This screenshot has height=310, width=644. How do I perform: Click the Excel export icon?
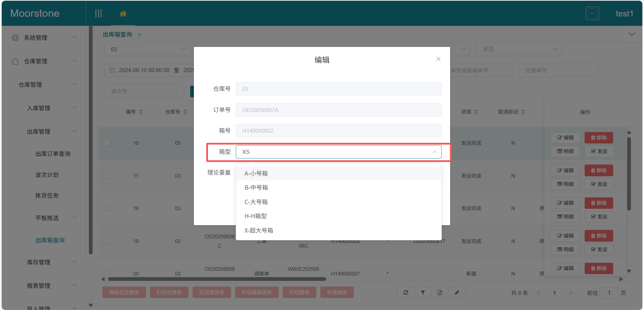pos(439,292)
